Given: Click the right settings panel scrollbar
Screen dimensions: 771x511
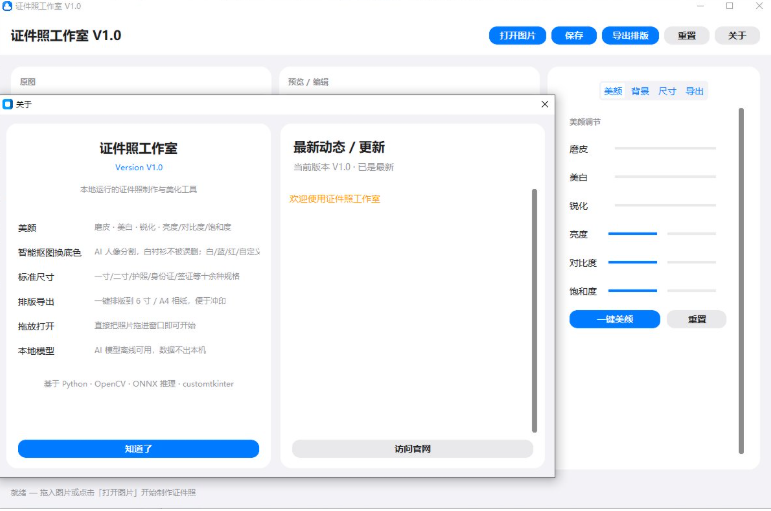Looking at the screenshot, I should point(741,280).
